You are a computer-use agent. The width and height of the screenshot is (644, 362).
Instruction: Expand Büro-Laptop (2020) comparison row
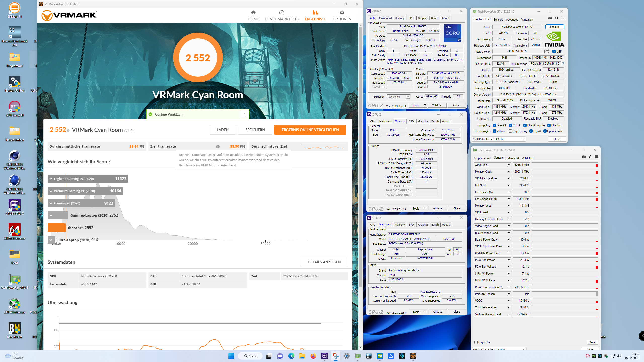pos(51,240)
